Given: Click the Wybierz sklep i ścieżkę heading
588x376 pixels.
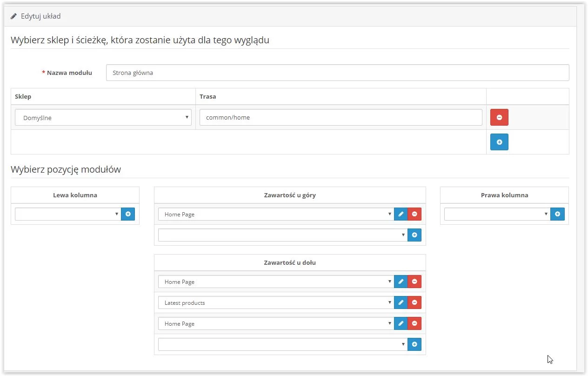Looking at the screenshot, I should tap(140, 40).
